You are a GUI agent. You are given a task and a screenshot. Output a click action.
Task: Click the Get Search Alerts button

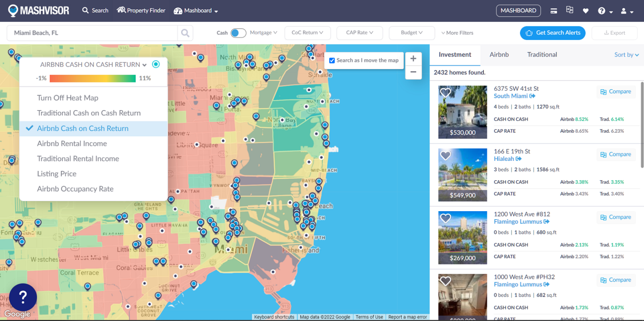(x=552, y=33)
